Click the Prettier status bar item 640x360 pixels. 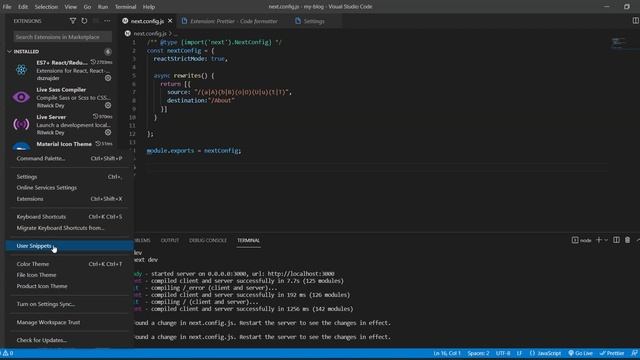tap(612, 353)
